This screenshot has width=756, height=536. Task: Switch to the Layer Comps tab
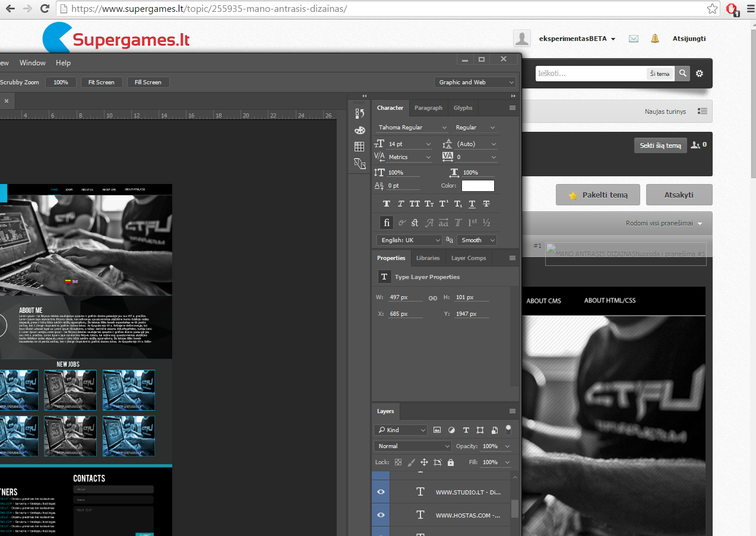coord(469,258)
